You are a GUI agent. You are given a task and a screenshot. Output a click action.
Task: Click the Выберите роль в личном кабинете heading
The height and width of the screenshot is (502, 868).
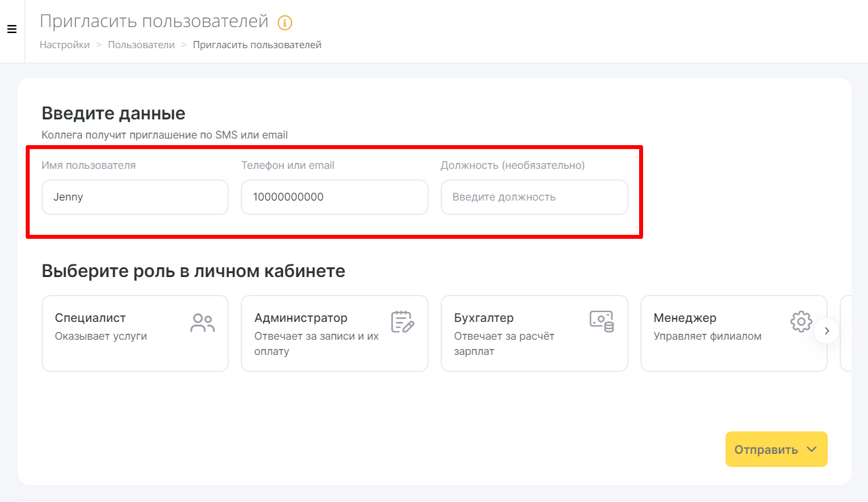tap(193, 271)
